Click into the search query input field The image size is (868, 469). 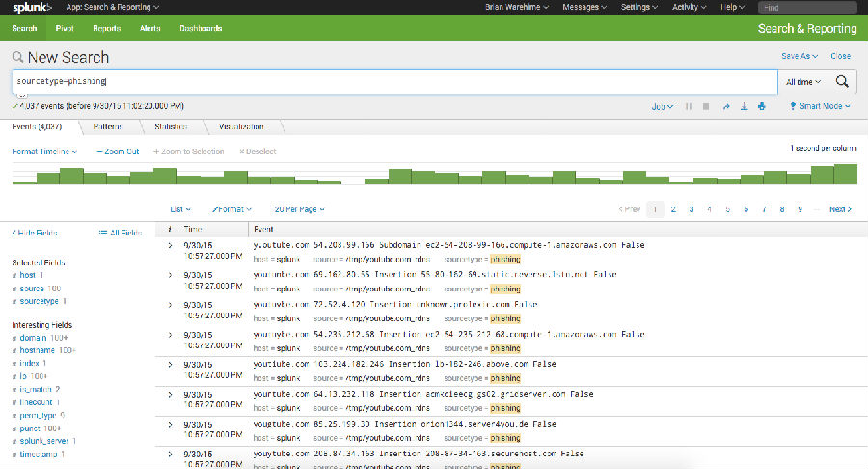[386, 82]
